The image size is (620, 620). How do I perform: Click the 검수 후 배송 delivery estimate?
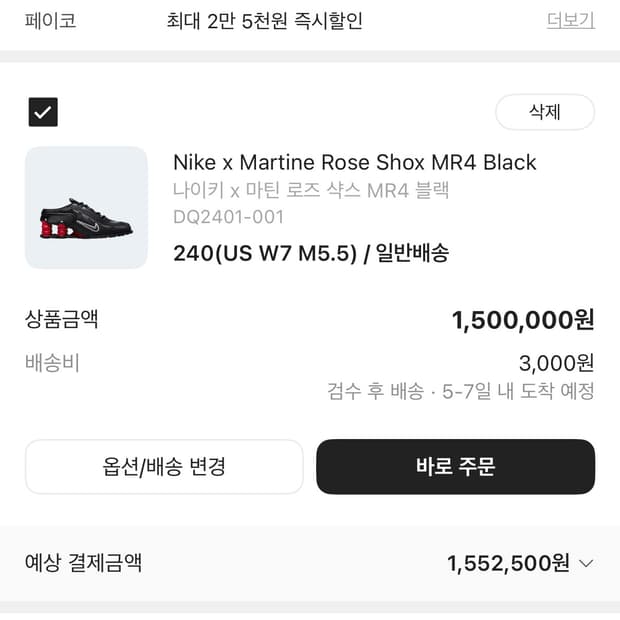click(460, 391)
